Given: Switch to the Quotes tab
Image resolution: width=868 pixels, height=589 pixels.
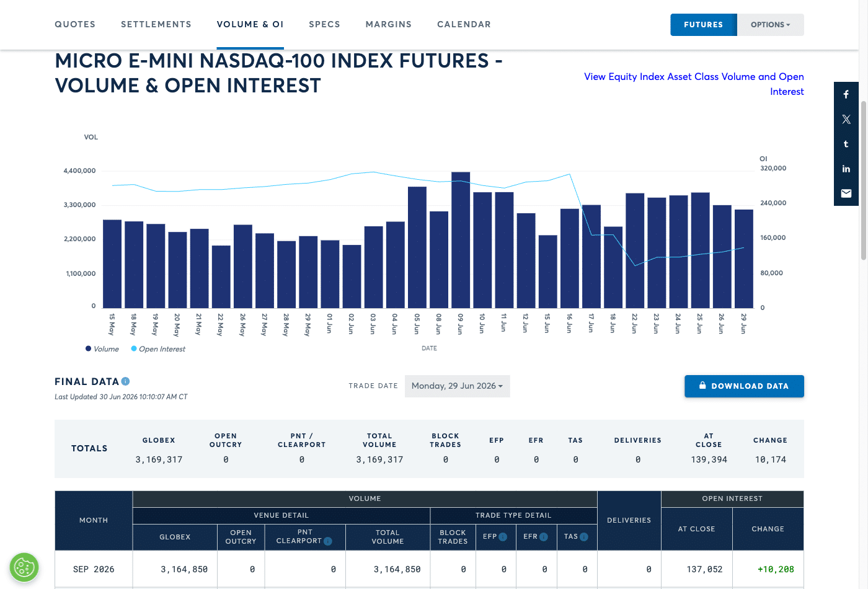Looking at the screenshot, I should click(x=75, y=24).
